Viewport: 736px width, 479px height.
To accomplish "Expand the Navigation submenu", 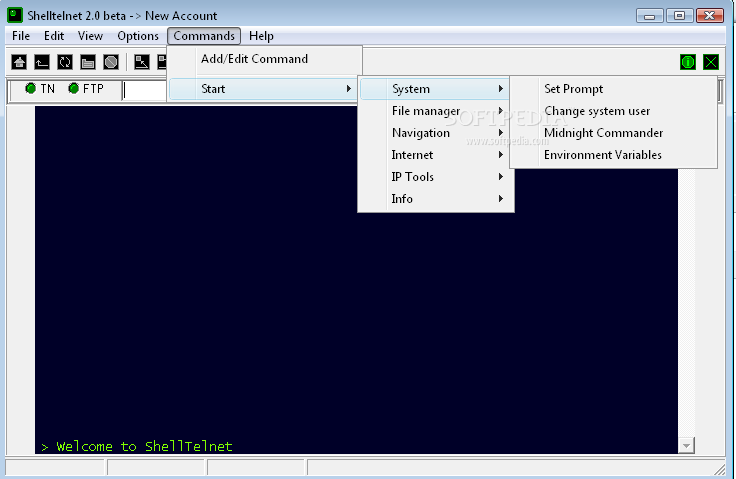I will point(435,133).
